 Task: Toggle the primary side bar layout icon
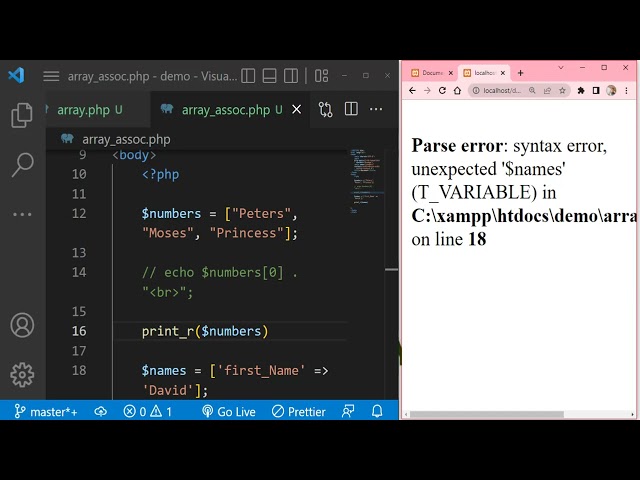(248, 76)
